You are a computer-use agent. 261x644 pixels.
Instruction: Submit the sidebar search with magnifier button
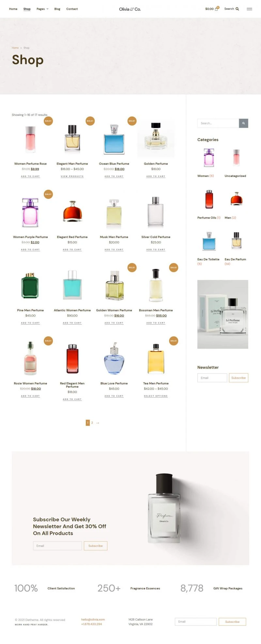pyautogui.click(x=243, y=123)
